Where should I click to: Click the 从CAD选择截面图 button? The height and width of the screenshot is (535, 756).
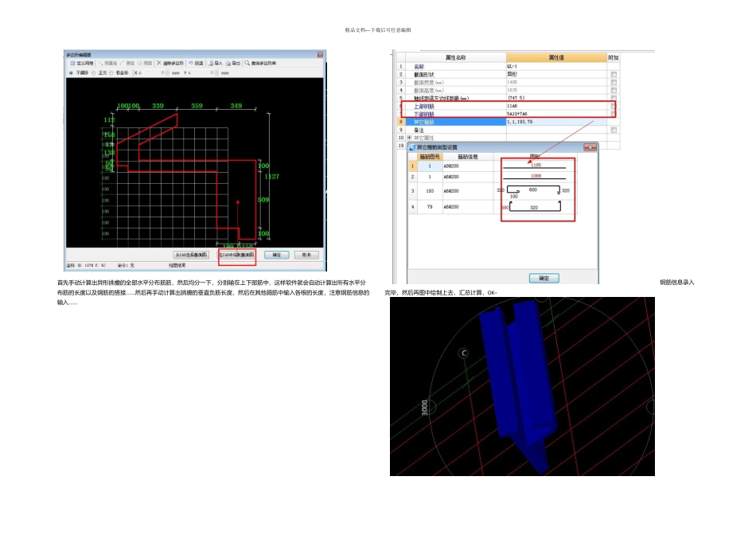[x=191, y=255]
